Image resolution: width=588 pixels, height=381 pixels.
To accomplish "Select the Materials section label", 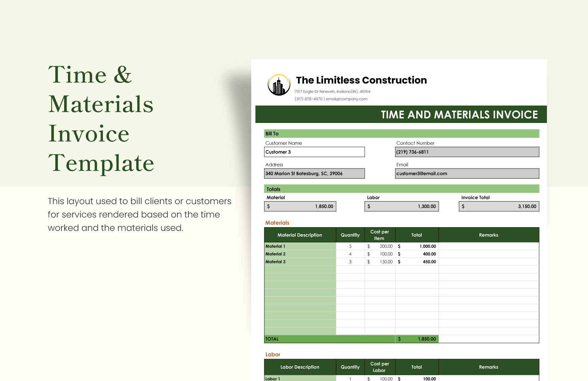I will 277,223.
